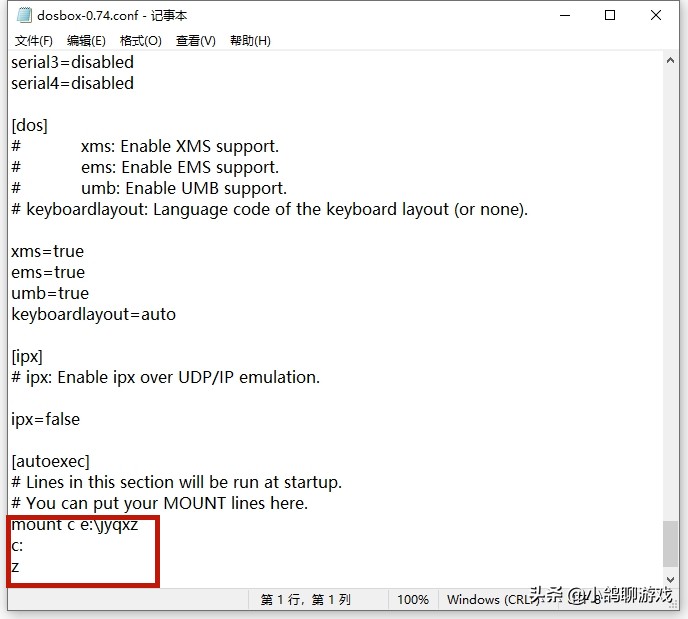Click the xms: Enable XMS support comment

pyautogui.click(x=145, y=147)
